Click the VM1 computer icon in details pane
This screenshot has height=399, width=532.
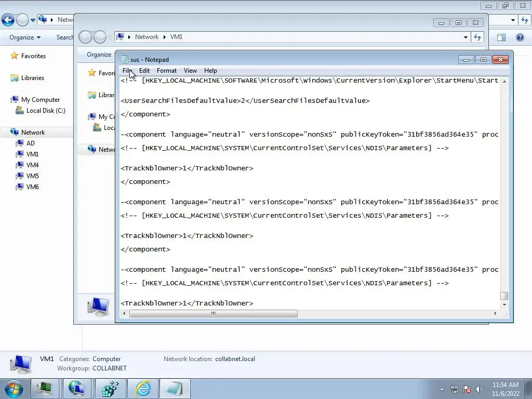[x=21, y=364]
